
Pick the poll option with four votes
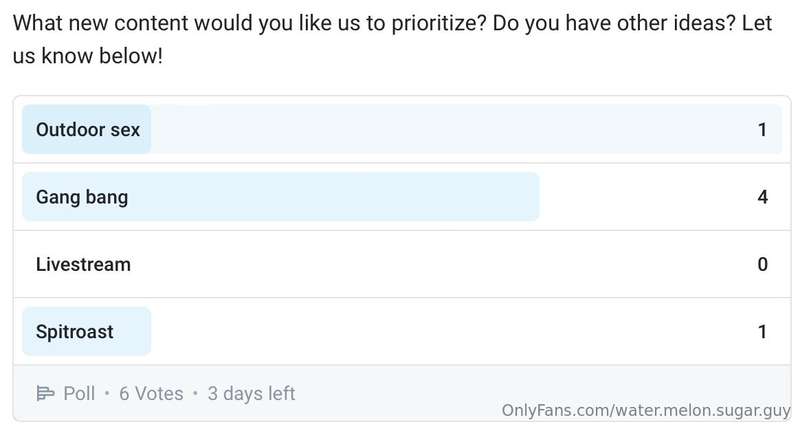click(x=82, y=197)
